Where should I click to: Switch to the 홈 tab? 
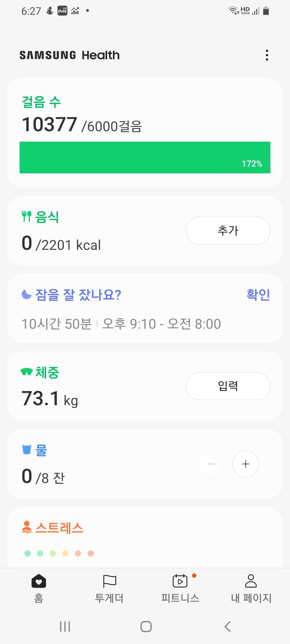(x=39, y=588)
